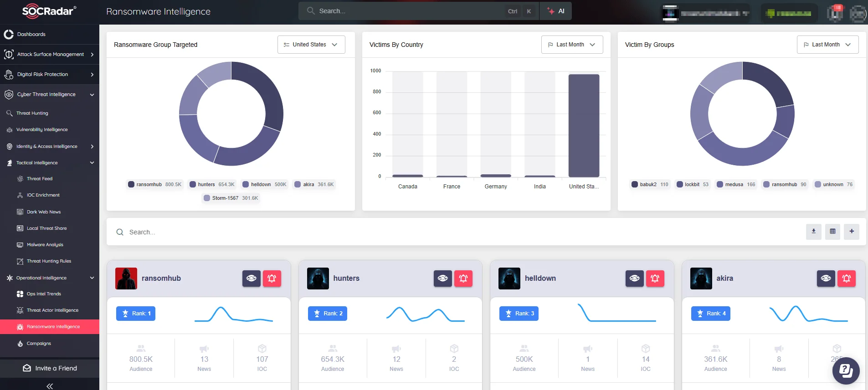Click the notifications icon in header

click(x=835, y=13)
